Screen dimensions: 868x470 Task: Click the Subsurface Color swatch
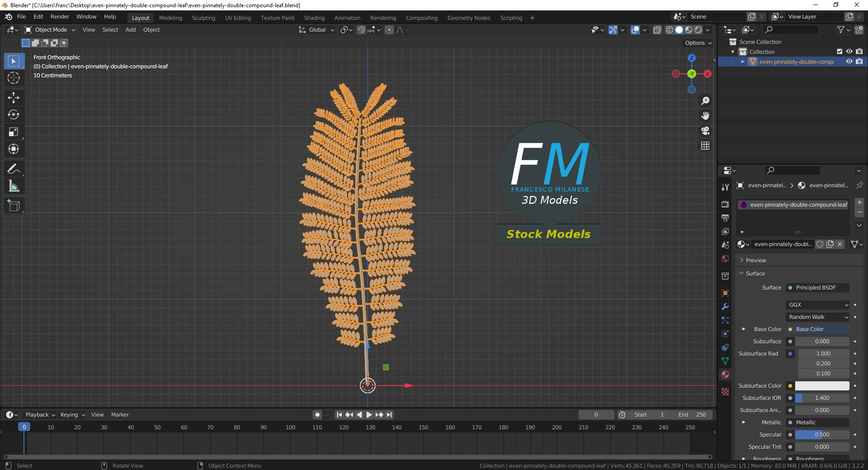[821, 386]
